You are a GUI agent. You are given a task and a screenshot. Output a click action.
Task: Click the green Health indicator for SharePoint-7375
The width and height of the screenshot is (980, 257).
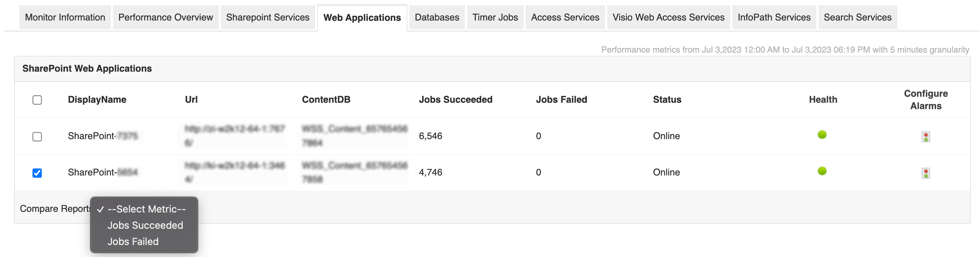(x=822, y=135)
